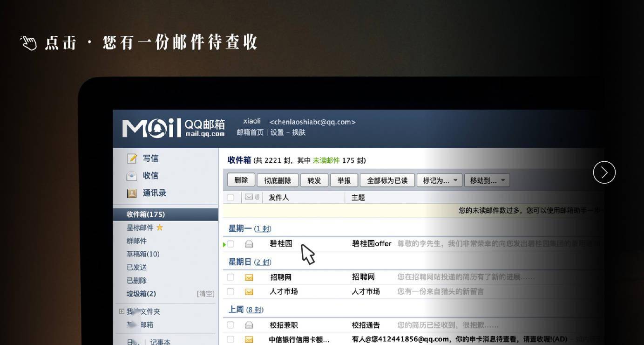Click the 邮箱首页 link

click(250, 132)
